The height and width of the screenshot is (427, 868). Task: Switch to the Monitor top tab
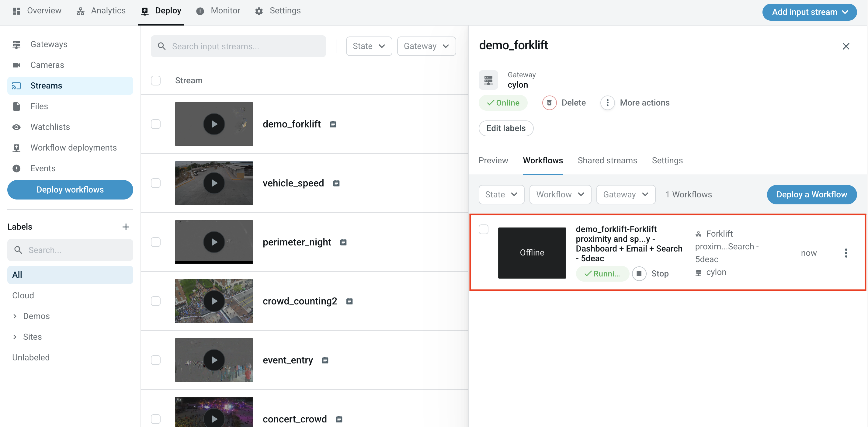point(218,11)
